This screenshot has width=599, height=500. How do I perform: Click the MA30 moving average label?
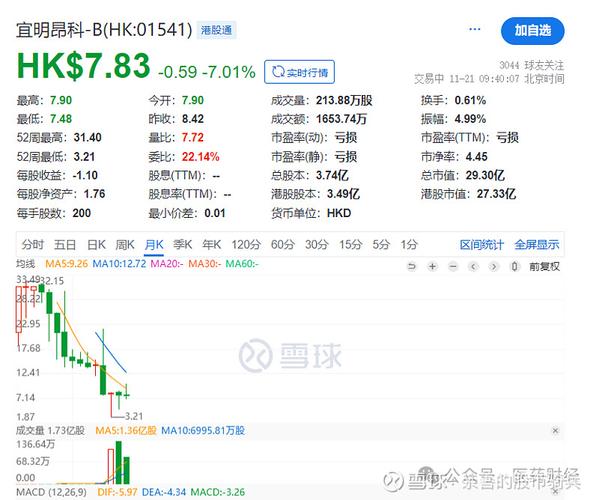204,264
